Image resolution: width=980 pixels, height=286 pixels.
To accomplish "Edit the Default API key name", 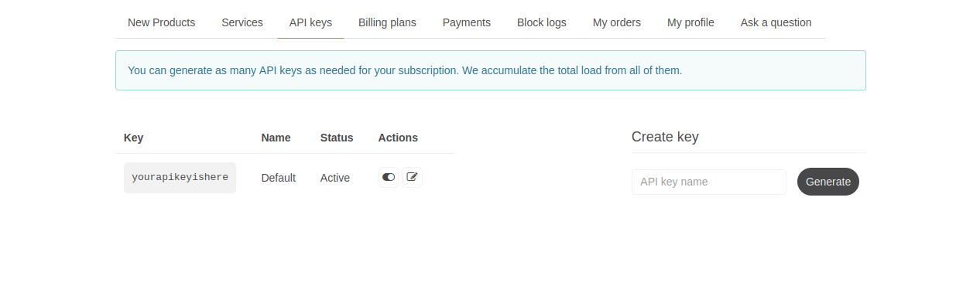I will pyautogui.click(x=412, y=177).
